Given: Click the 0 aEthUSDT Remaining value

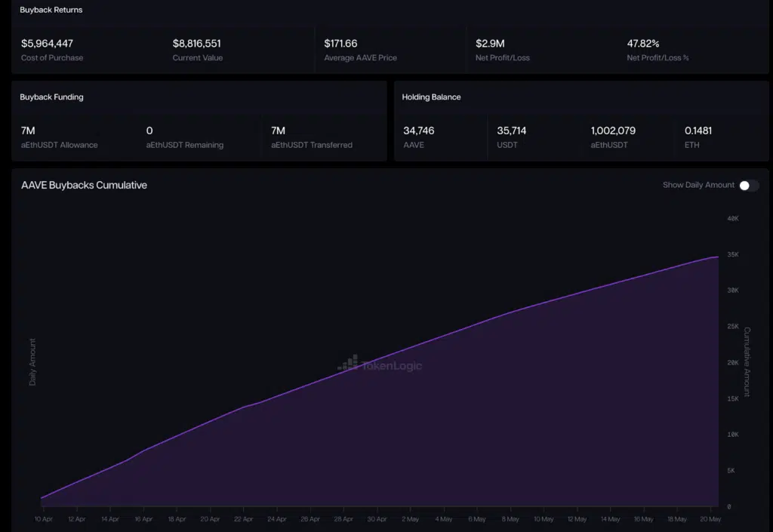Looking at the screenshot, I should (x=149, y=131).
